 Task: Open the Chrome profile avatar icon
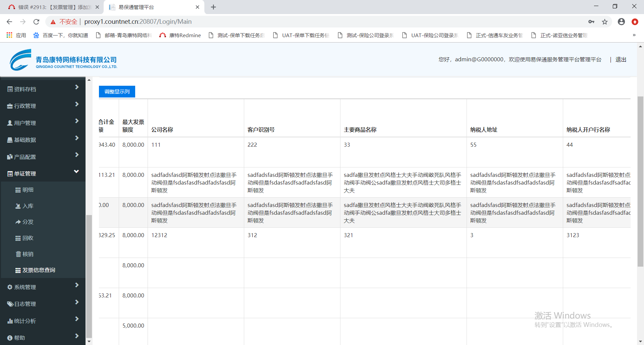[x=621, y=22]
